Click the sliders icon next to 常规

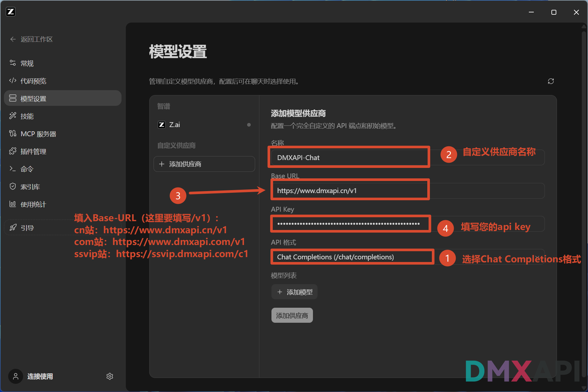click(x=13, y=63)
